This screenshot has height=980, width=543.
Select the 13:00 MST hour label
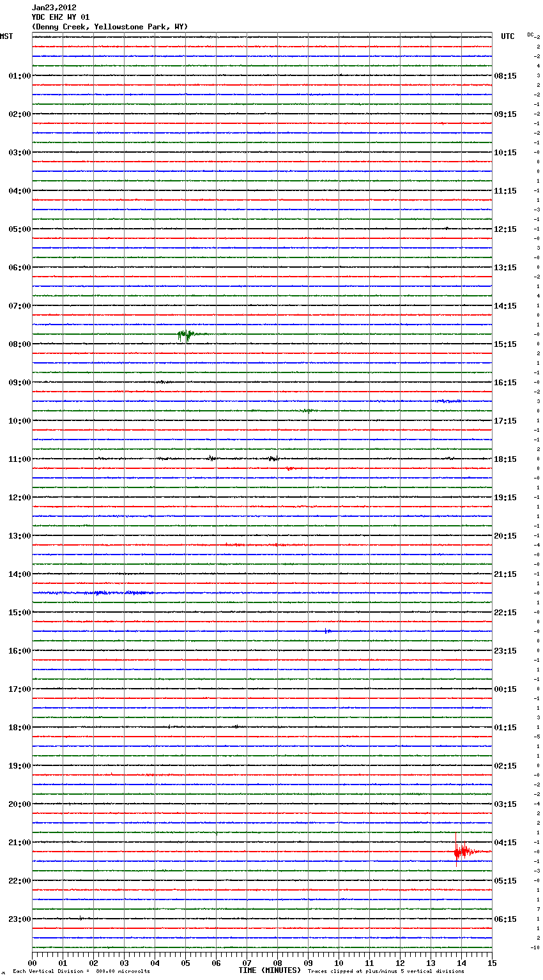click(x=20, y=536)
